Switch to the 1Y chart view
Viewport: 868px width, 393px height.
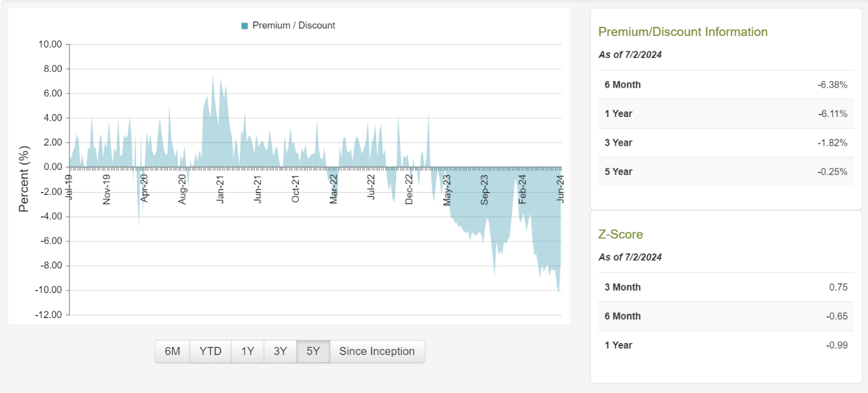pyautogui.click(x=247, y=351)
